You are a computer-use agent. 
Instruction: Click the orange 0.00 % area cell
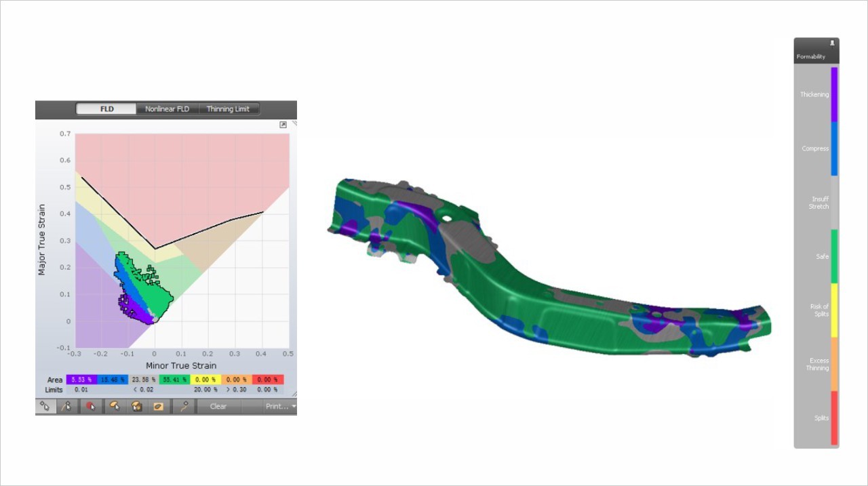coord(237,380)
